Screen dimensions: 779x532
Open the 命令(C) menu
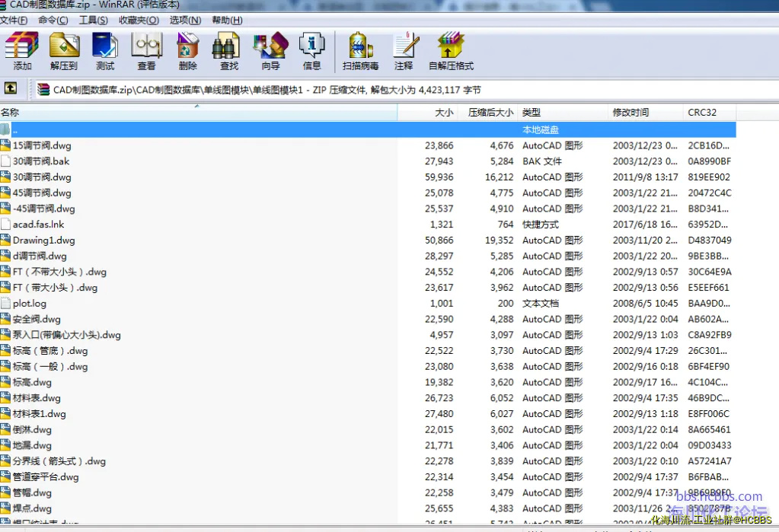pyautogui.click(x=53, y=21)
